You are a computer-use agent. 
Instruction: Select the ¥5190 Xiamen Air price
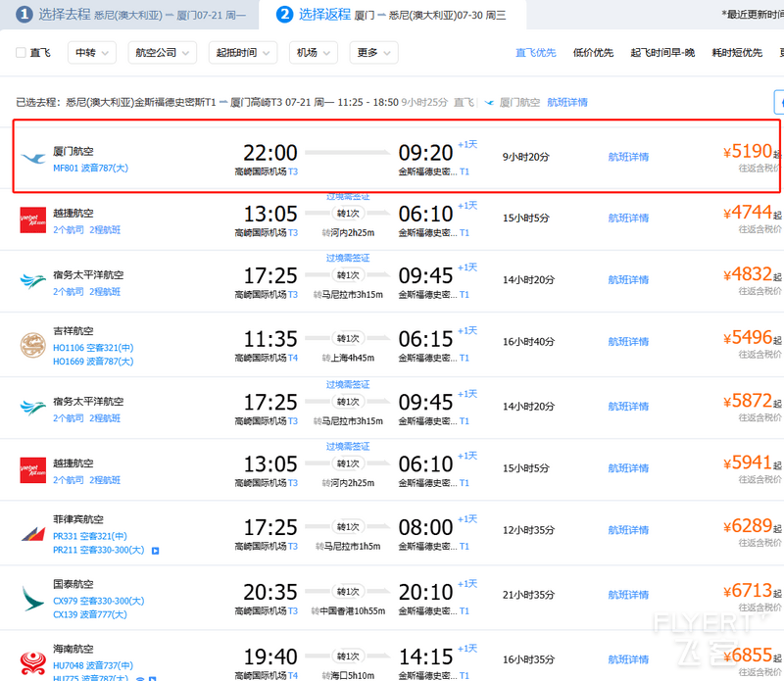[749, 152]
